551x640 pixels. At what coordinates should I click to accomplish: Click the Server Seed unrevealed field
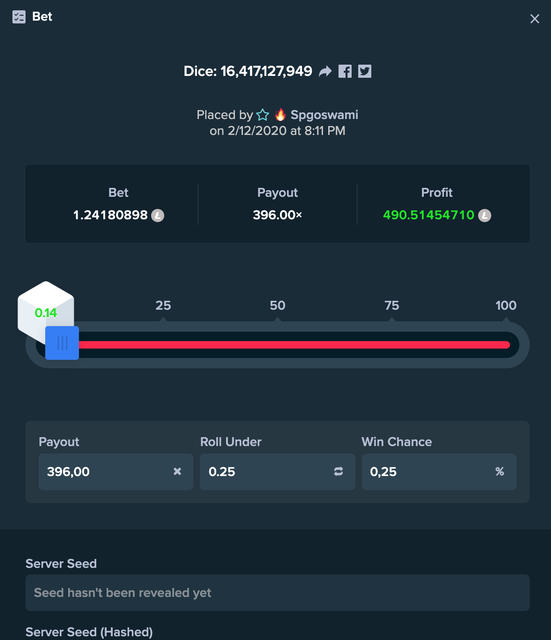(x=278, y=593)
